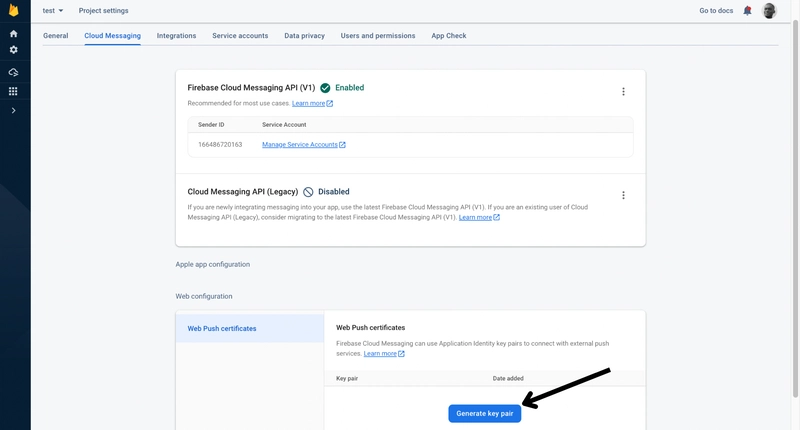800x430 pixels.
Task: Open the Data privacy tab
Action: 305,36
